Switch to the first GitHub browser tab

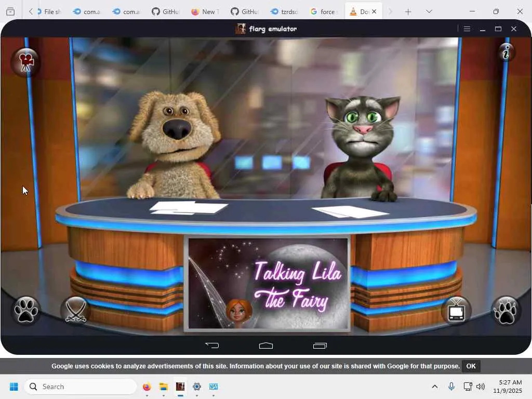click(166, 11)
